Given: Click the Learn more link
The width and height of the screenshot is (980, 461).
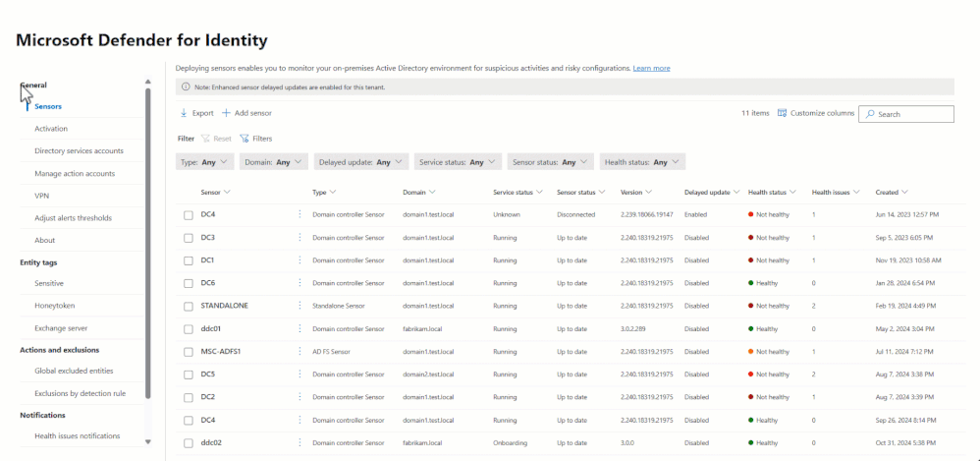Looking at the screenshot, I should (x=651, y=68).
